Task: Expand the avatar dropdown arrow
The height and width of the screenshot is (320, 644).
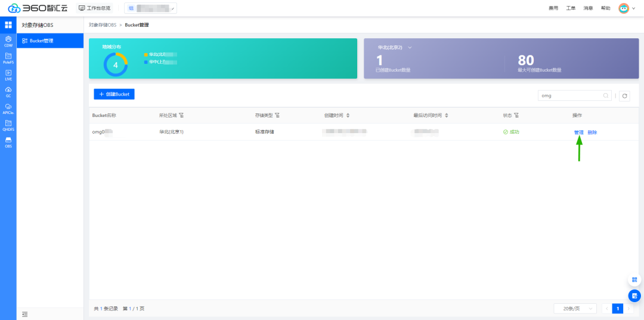Action: pyautogui.click(x=634, y=8)
